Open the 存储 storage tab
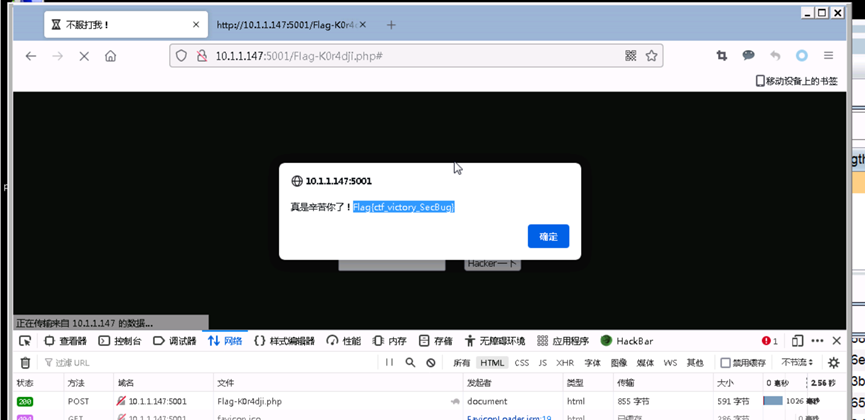 [x=436, y=341]
